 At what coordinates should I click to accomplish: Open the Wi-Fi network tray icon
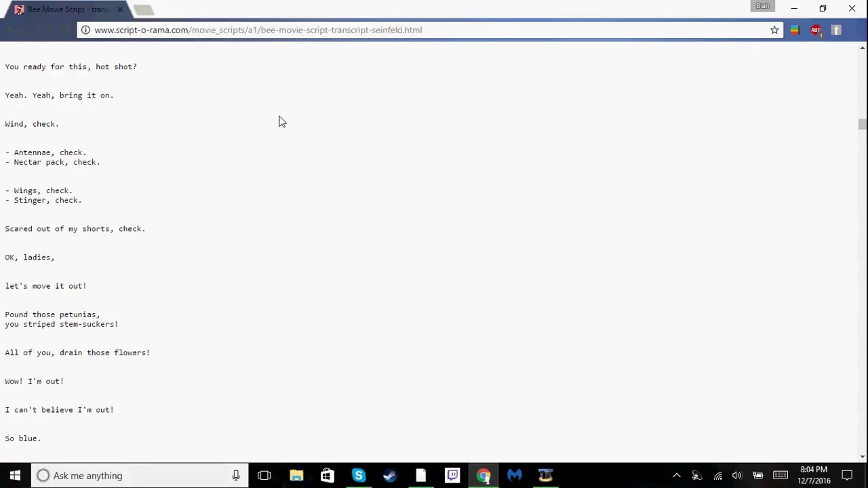click(717, 475)
